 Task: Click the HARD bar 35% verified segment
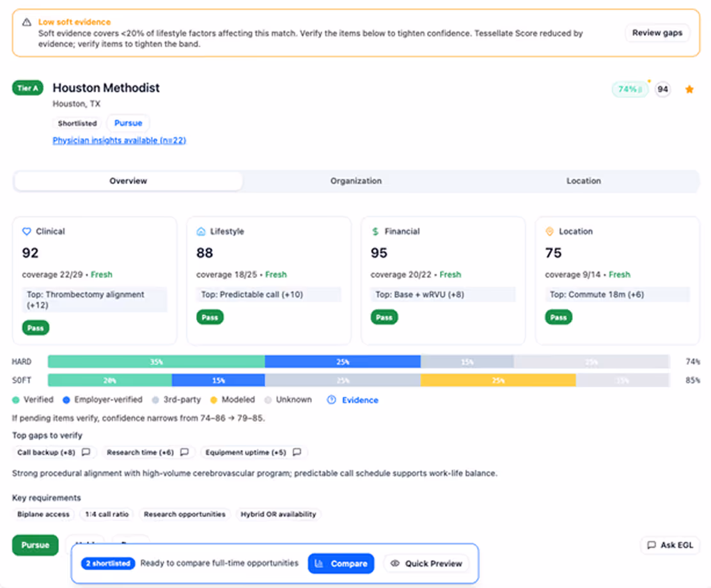tap(157, 362)
